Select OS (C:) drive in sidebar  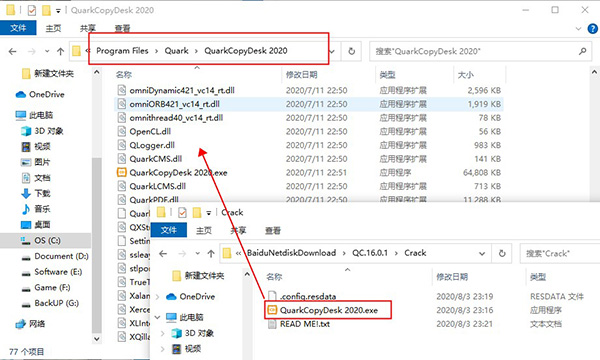46,240
